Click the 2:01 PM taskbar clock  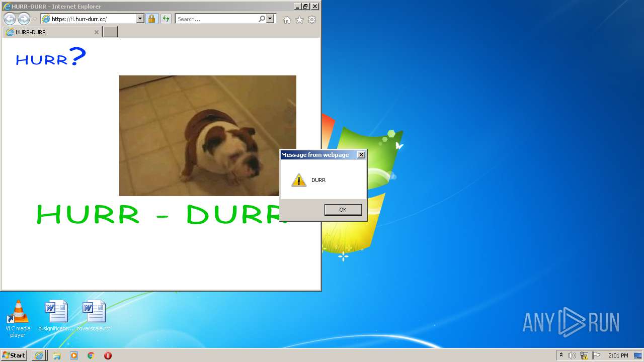pyautogui.click(x=618, y=355)
